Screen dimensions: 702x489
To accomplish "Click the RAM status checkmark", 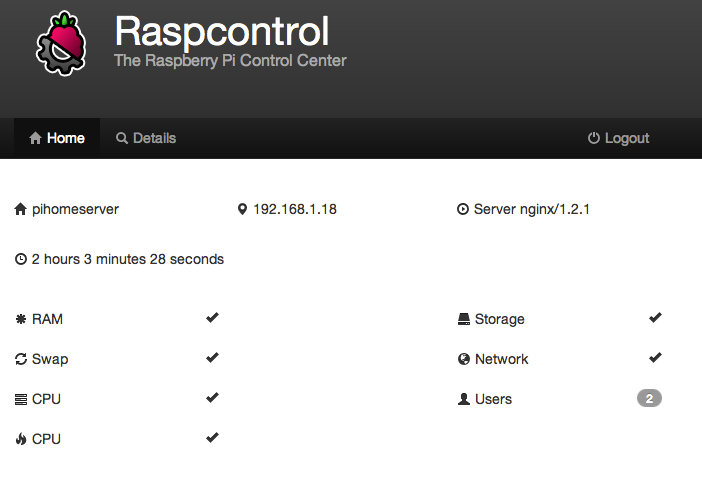I will (x=212, y=317).
